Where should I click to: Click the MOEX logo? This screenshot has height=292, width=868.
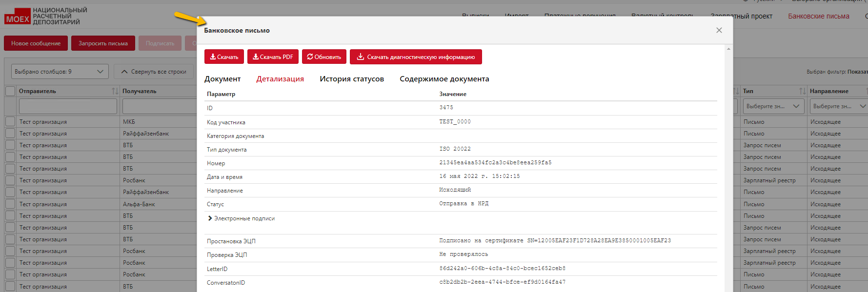[x=46, y=16]
